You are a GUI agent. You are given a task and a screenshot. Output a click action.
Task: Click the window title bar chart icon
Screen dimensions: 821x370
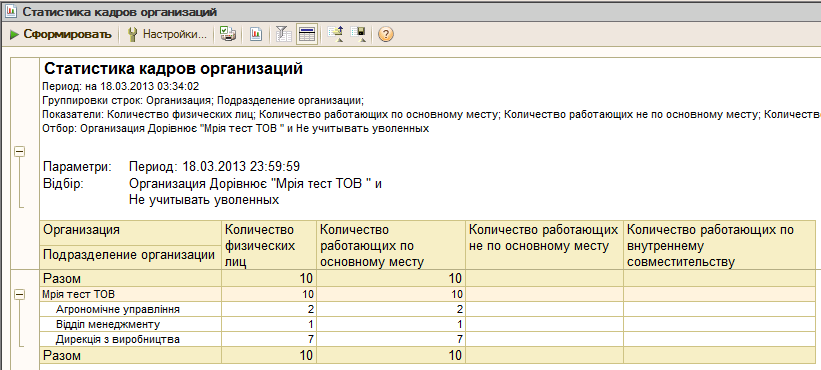10,11
